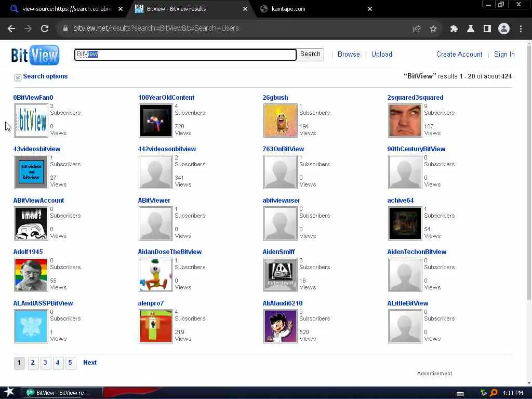
Task: Click the AliAlaudi6210 avatar thumbnail
Action: tap(280, 326)
